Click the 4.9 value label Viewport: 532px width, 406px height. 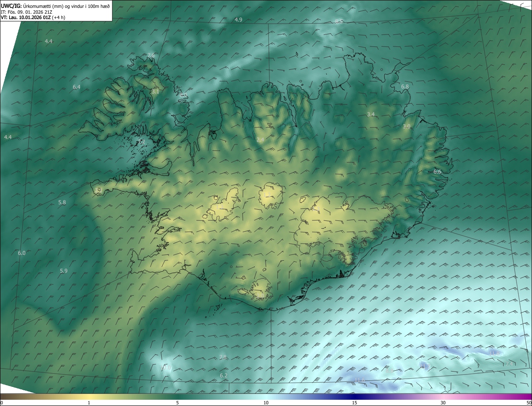click(x=238, y=20)
